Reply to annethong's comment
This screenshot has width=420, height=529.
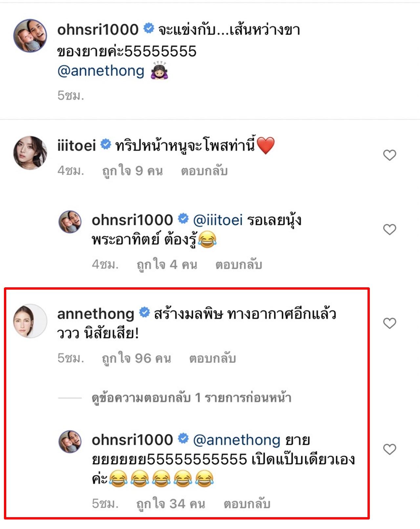pos(212,359)
